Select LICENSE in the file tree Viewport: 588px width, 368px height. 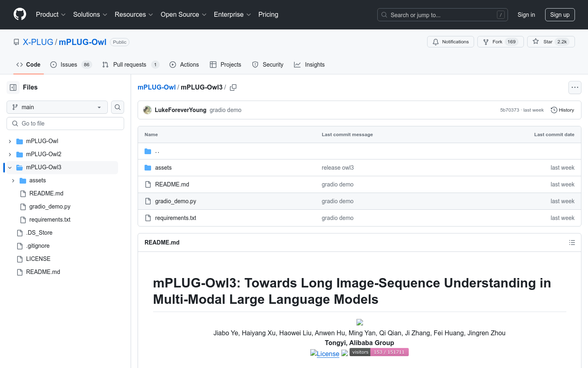point(38,259)
